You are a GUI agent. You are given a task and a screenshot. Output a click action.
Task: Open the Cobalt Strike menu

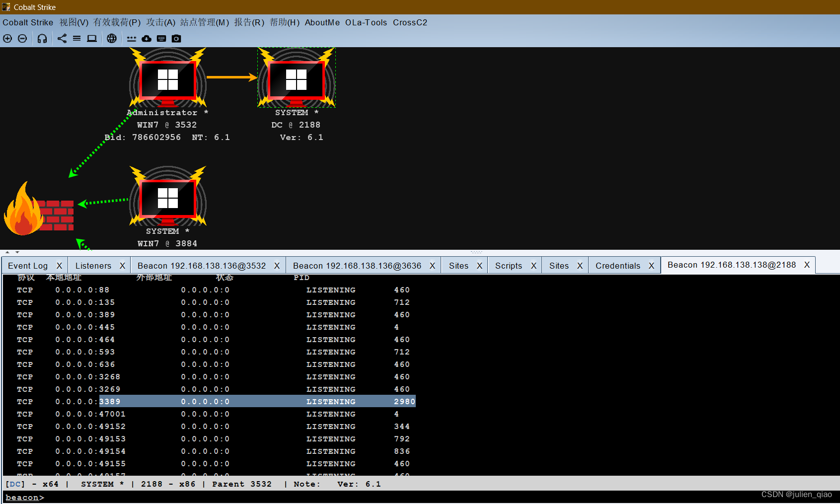tap(28, 22)
